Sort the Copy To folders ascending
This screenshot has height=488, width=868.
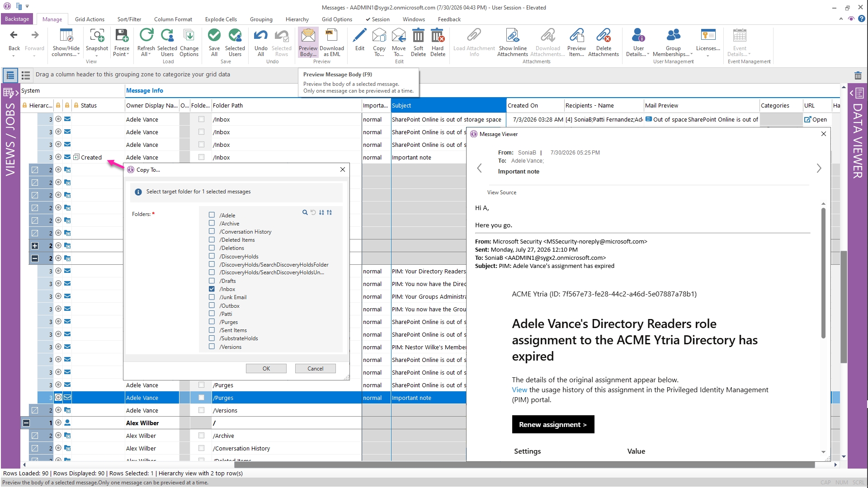tap(321, 212)
